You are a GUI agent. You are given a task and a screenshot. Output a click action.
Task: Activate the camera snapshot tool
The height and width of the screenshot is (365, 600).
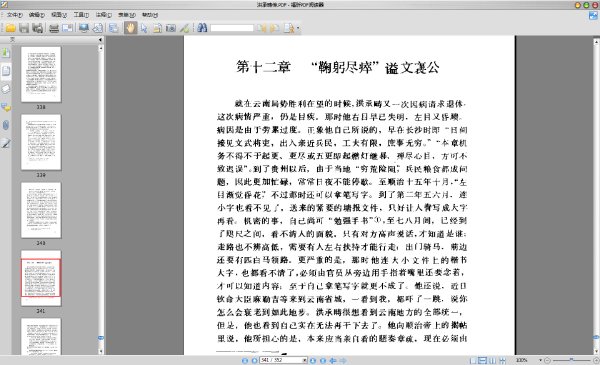tap(171, 28)
